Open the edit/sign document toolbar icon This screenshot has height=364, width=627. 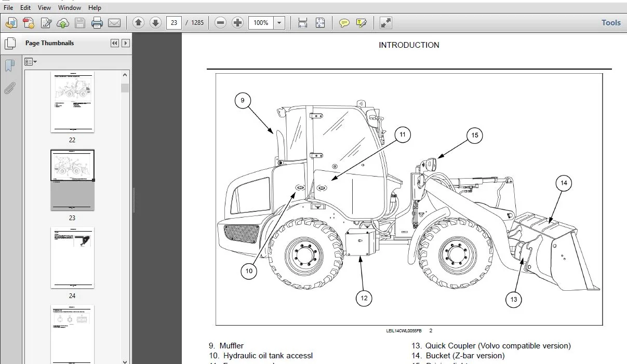(x=46, y=23)
